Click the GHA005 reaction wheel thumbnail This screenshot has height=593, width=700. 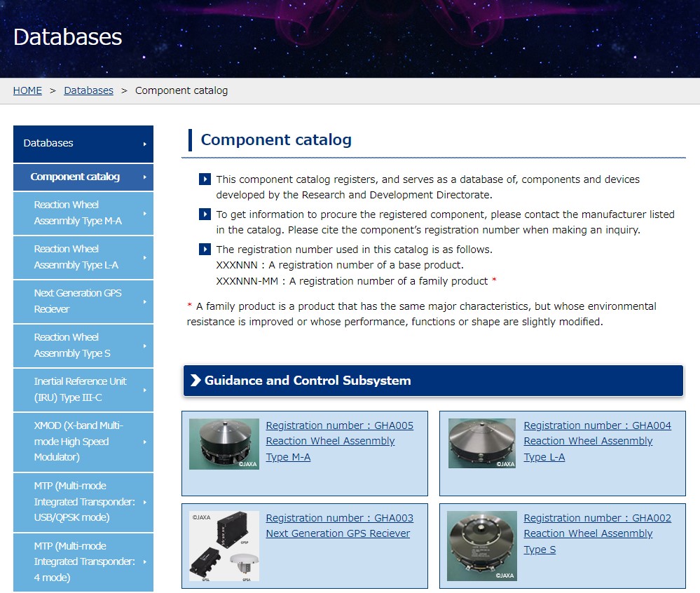pos(224,444)
